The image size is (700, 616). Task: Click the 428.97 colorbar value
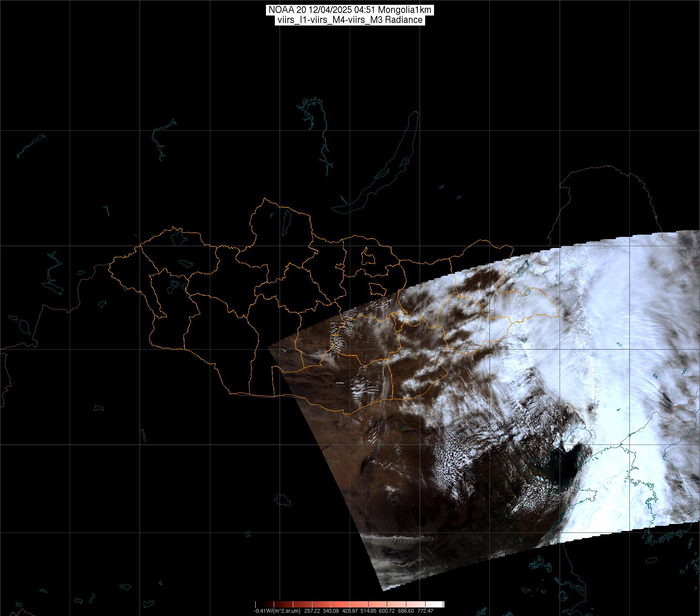[x=351, y=611]
